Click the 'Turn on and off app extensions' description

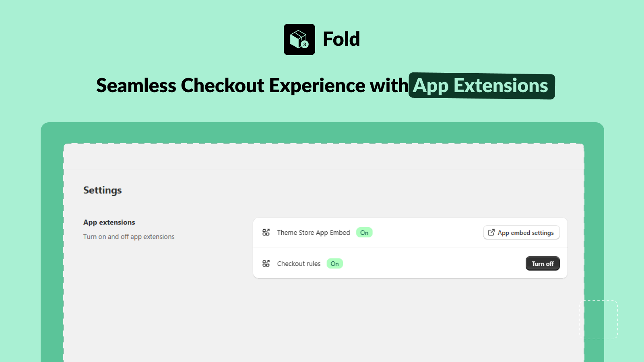tap(129, 237)
